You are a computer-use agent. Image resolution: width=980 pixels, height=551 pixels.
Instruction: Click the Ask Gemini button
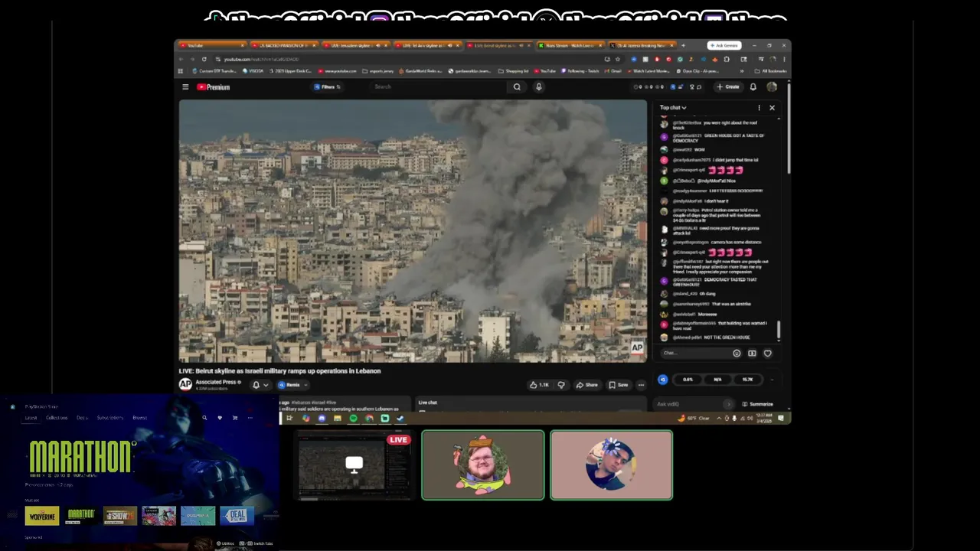point(724,45)
